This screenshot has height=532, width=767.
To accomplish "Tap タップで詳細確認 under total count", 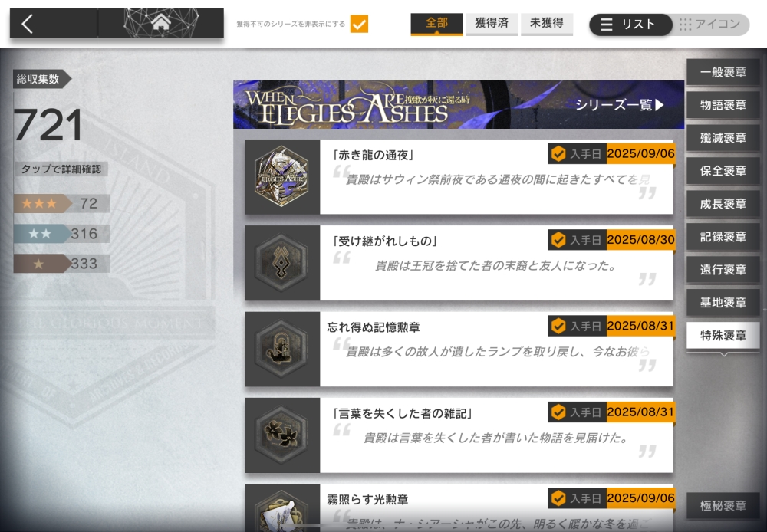I will pyautogui.click(x=61, y=169).
